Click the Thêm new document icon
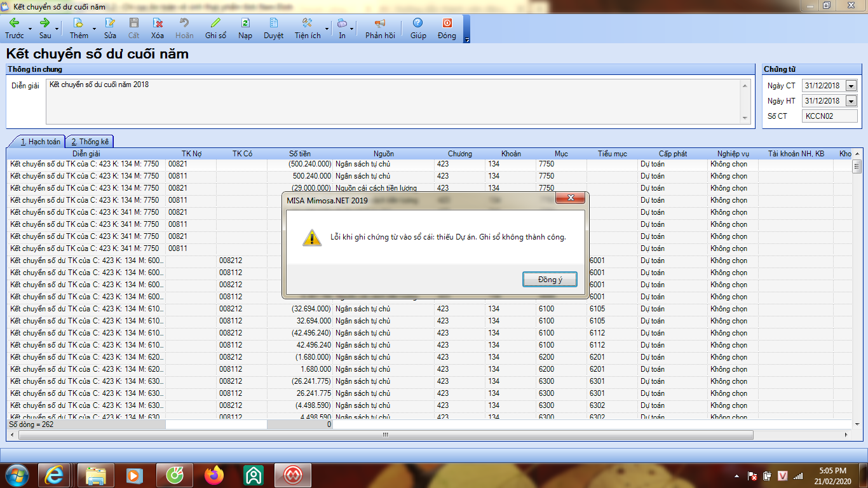The height and width of the screenshot is (488, 868). (79, 23)
